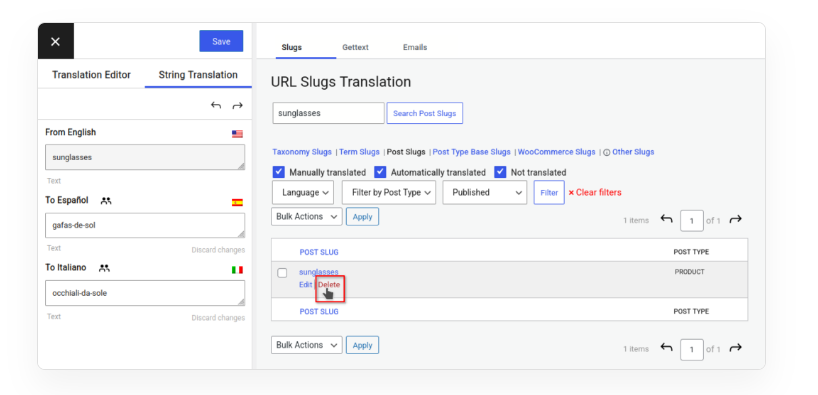The image size is (818, 395).
Task: Open the Filter by Post Type dropdown
Action: (389, 193)
